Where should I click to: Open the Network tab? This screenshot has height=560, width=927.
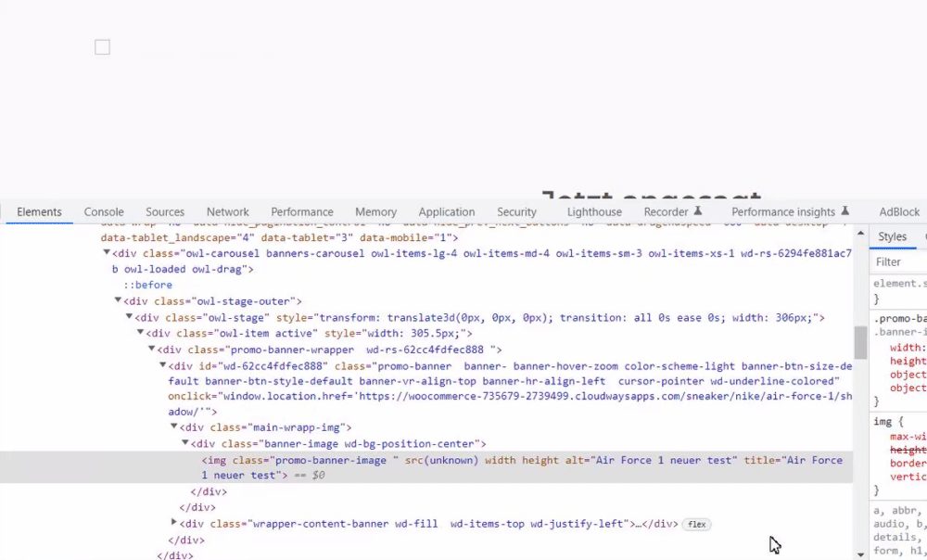coord(228,211)
